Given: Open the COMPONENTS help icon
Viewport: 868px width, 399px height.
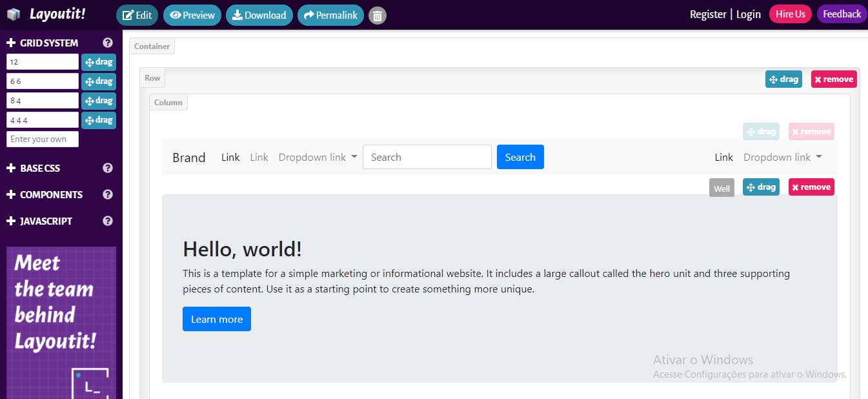Looking at the screenshot, I should pos(107,194).
